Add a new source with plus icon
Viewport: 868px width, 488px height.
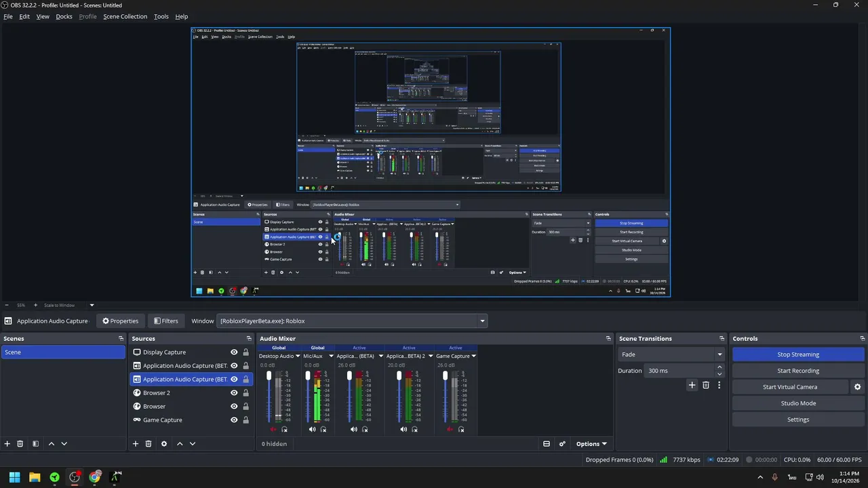click(x=136, y=444)
